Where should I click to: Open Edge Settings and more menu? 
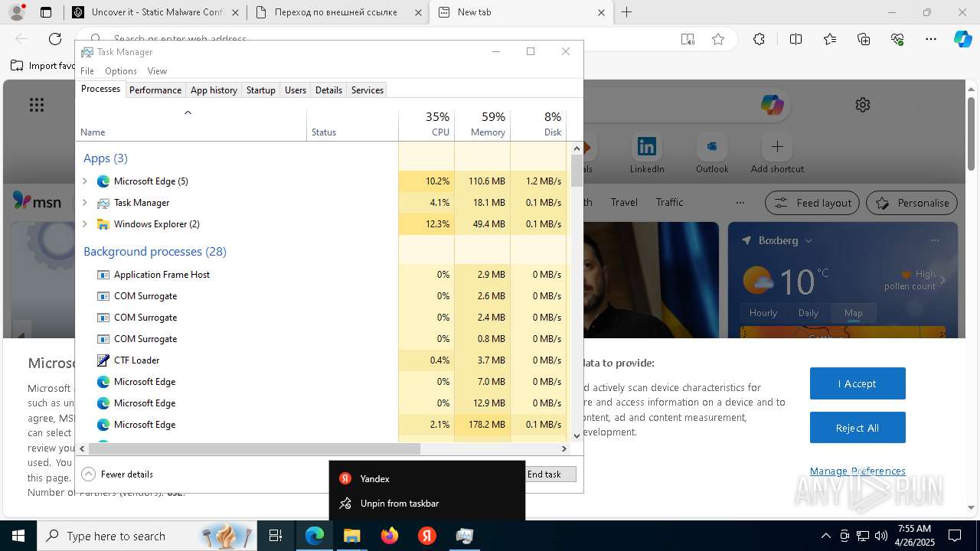coord(931,40)
